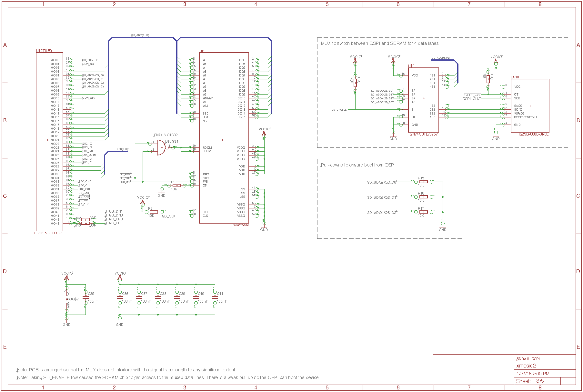Select capacitor C39 symbol
The image size is (583, 392).
pos(177,297)
